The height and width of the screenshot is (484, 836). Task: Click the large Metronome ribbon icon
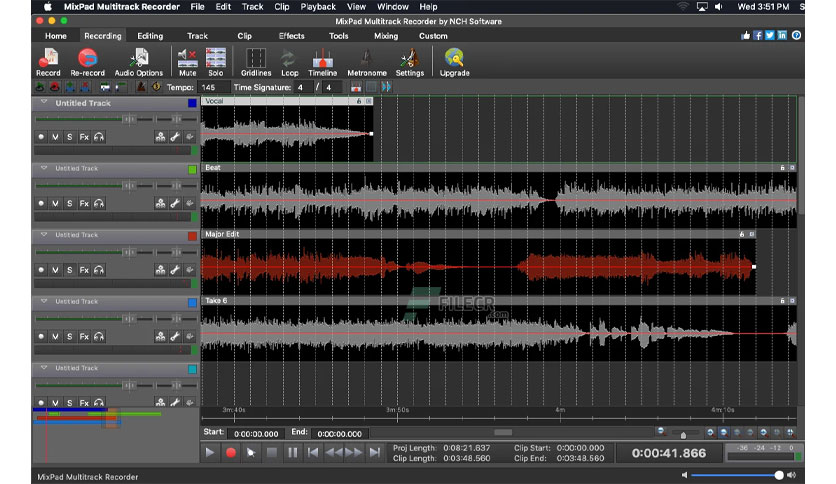pos(367,62)
